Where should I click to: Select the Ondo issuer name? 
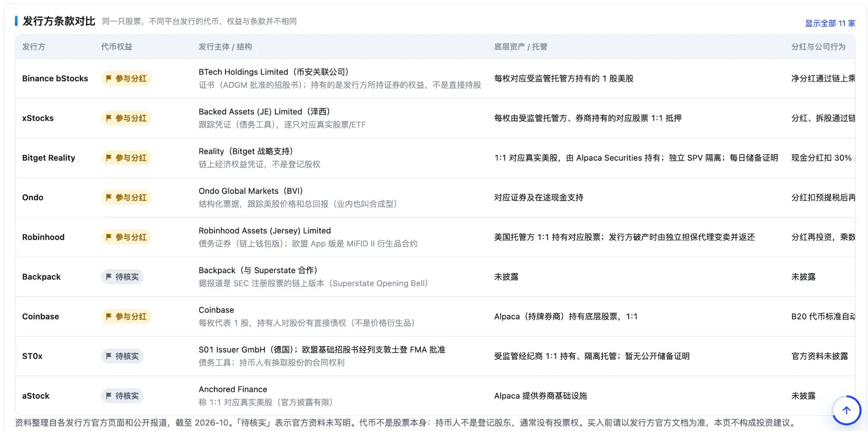click(33, 197)
